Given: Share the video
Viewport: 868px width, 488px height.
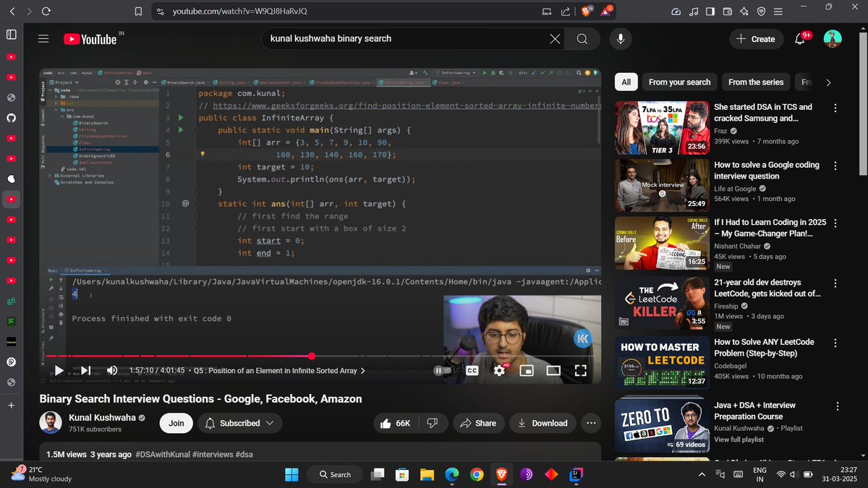Looking at the screenshot, I should 478,423.
